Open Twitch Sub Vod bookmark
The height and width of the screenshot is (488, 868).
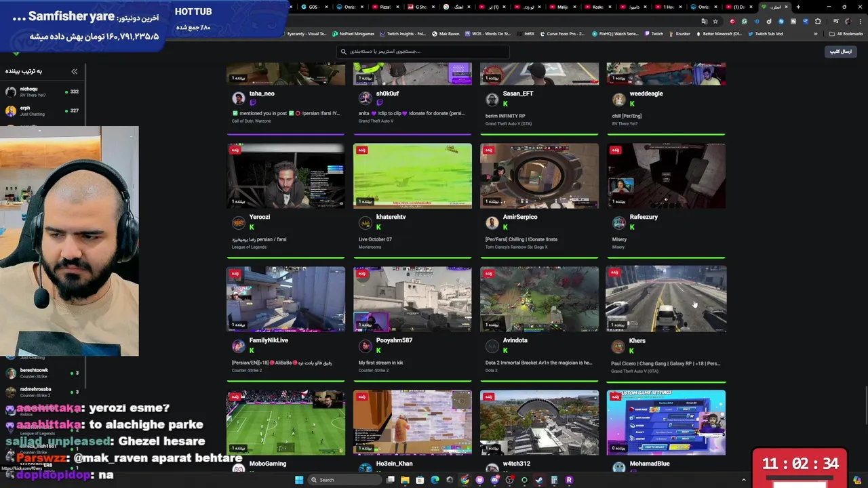coord(765,33)
